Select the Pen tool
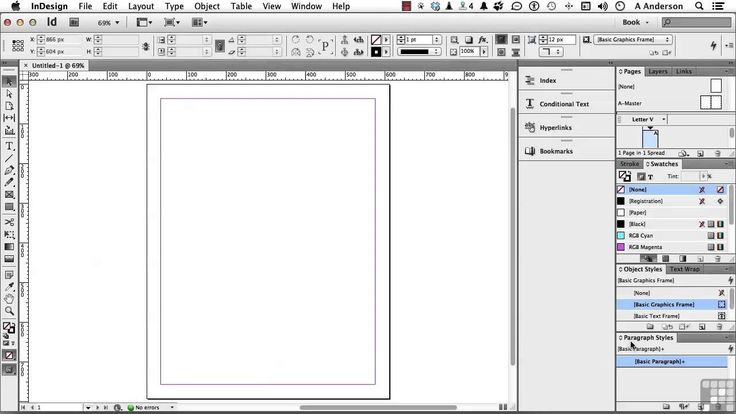Screen dimensions: 736x414 coord(9,170)
